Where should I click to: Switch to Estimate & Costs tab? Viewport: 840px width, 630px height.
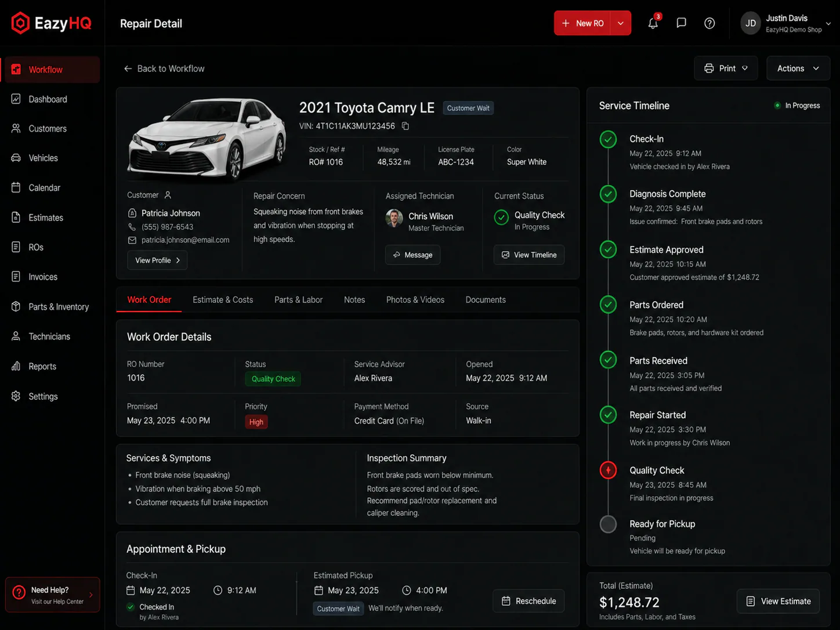pos(223,300)
